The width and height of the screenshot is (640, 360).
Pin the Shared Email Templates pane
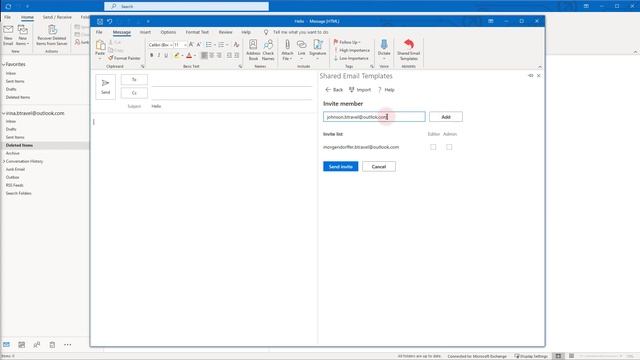pos(531,76)
